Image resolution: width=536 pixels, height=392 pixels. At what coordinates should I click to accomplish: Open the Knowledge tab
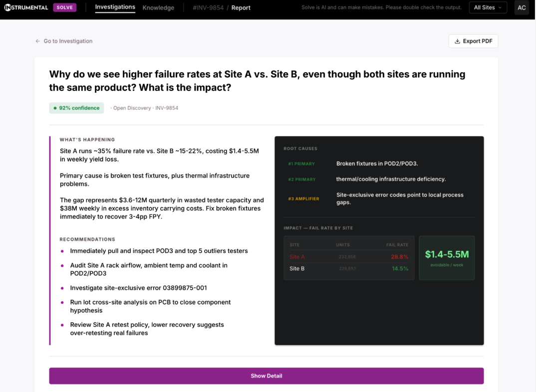point(158,7)
